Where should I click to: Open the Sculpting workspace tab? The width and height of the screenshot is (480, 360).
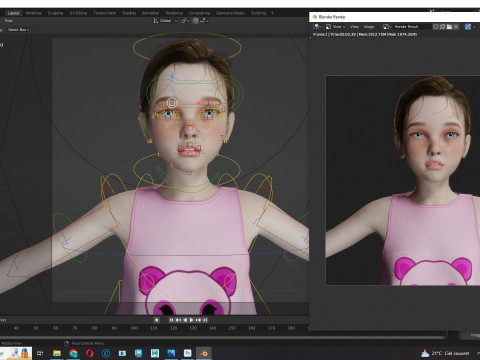(x=55, y=13)
